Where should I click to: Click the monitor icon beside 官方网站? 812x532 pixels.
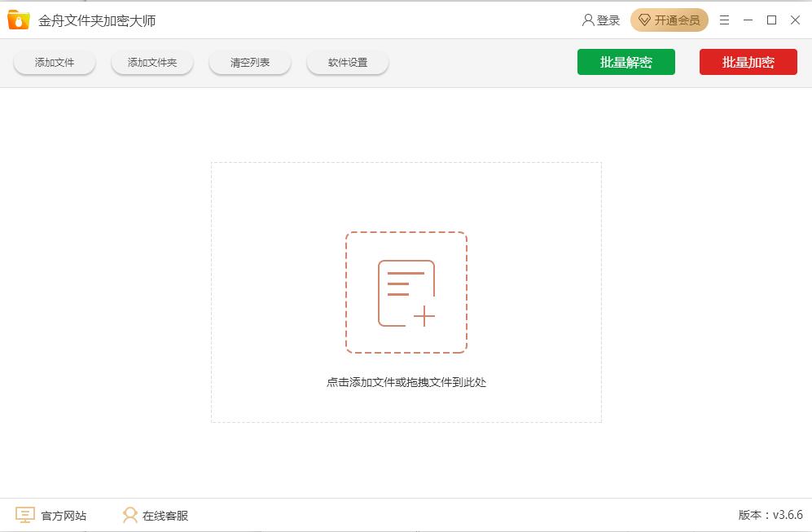click(25, 515)
